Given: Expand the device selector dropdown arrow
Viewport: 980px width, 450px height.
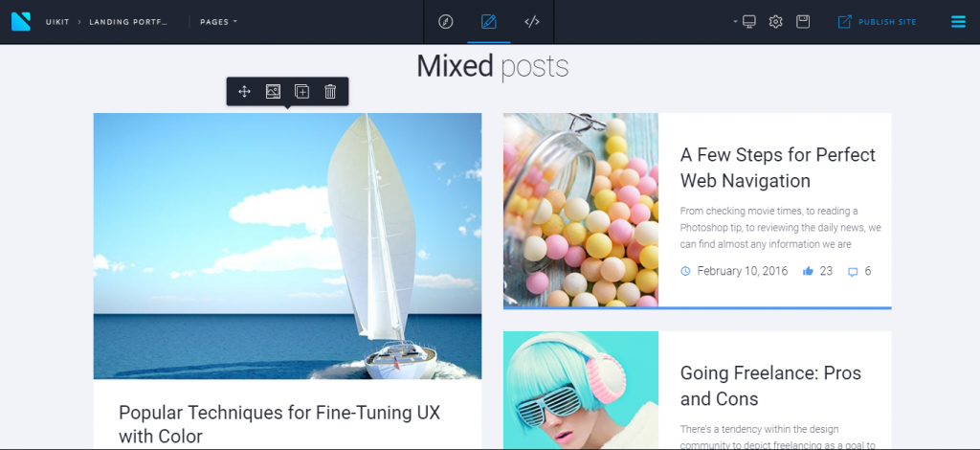Looking at the screenshot, I should tap(736, 22).
